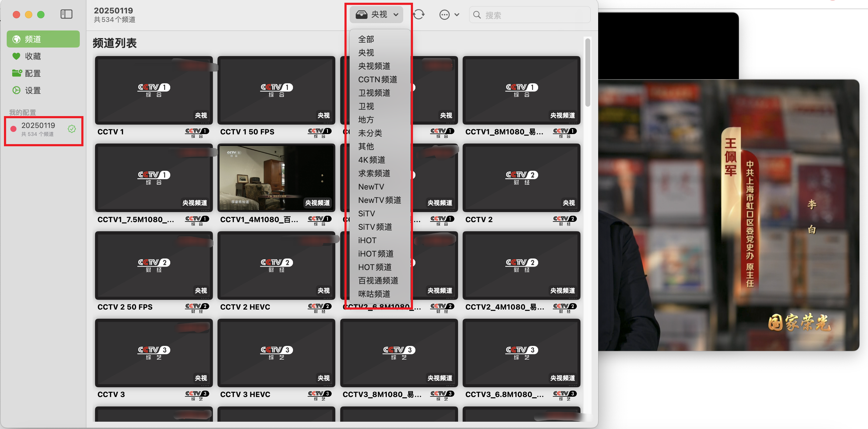Select 全部 in category menu
868x429 pixels.
366,39
